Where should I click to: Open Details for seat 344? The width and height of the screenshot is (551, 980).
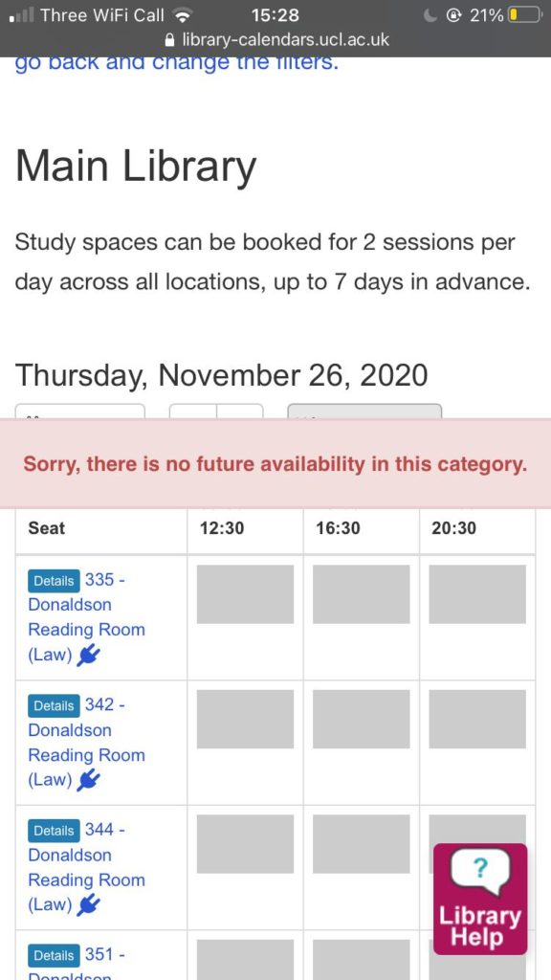point(55,831)
